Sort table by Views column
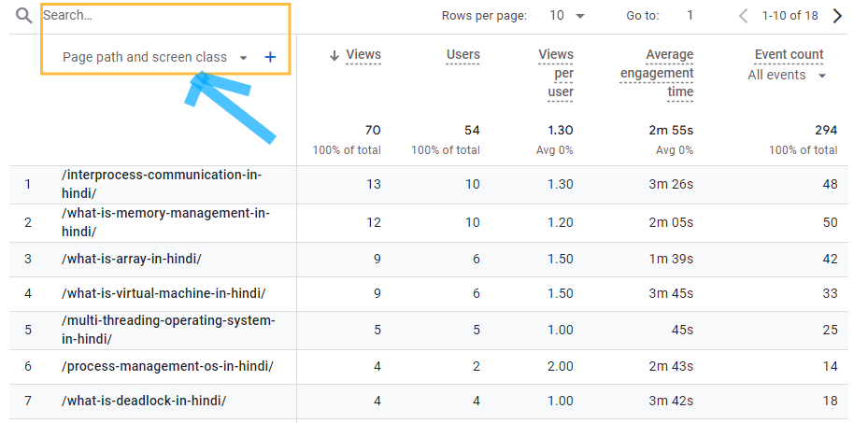This screenshot has height=423, width=868. tap(363, 55)
